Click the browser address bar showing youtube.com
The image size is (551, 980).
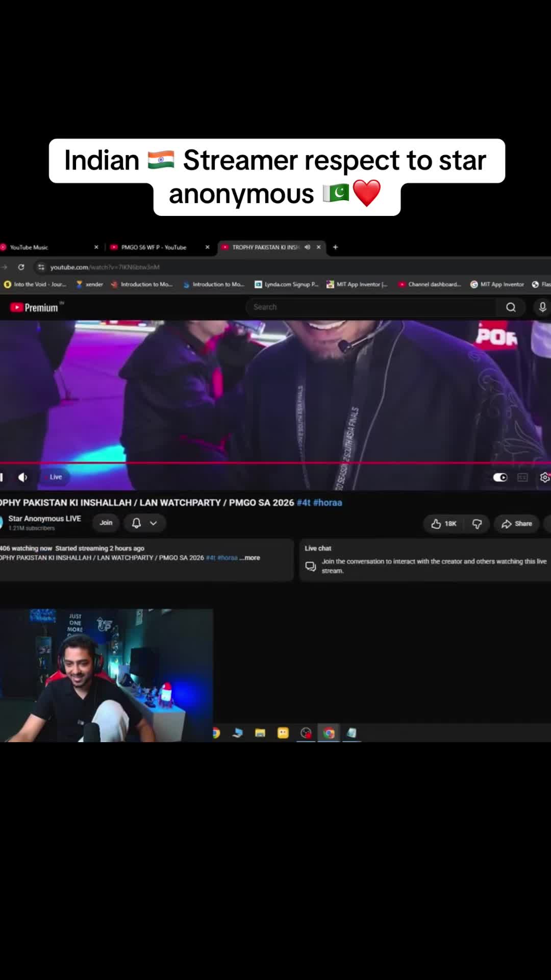click(291, 267)
